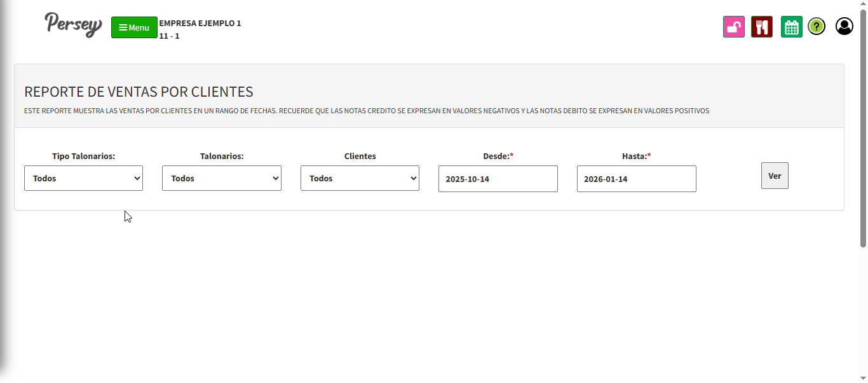The width and height of the screenshot is (868, 383).
Task: Click the scrollbar down arrow
Action: [863, 379]
